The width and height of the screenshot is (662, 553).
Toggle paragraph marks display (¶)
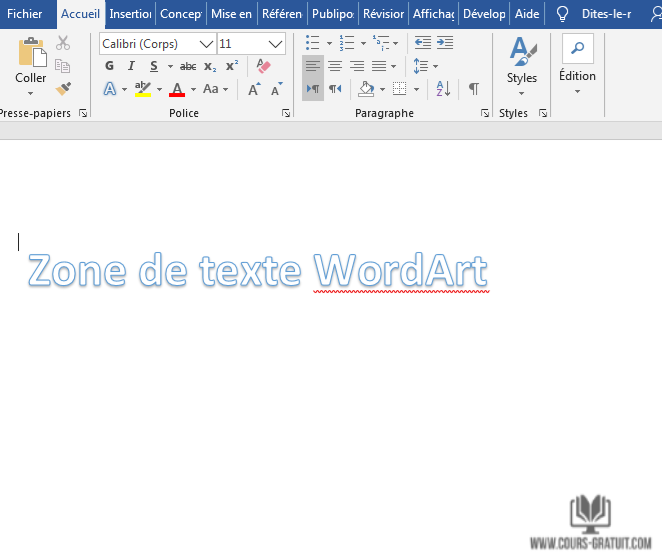tap(474, 89)
